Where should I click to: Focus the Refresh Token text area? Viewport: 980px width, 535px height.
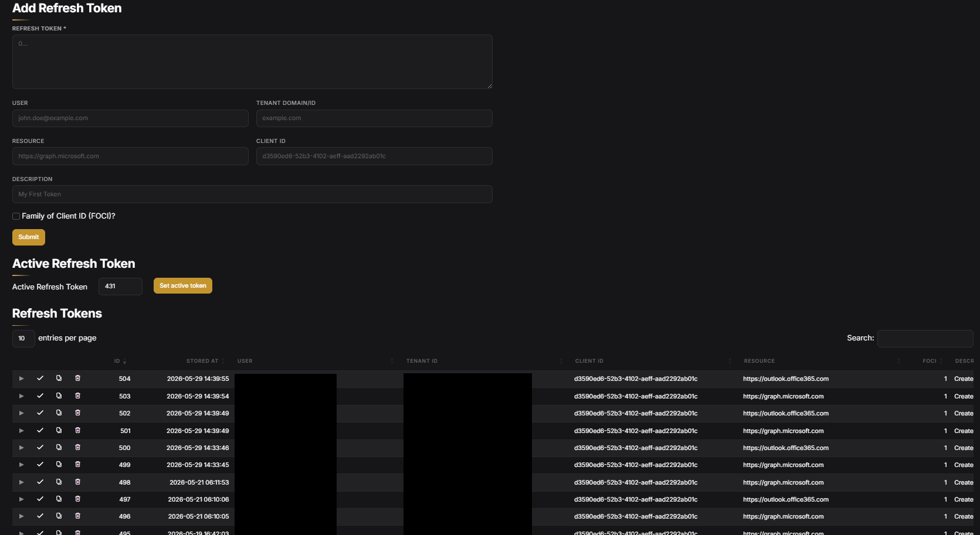pyautogui.click(x=252, y=62)
